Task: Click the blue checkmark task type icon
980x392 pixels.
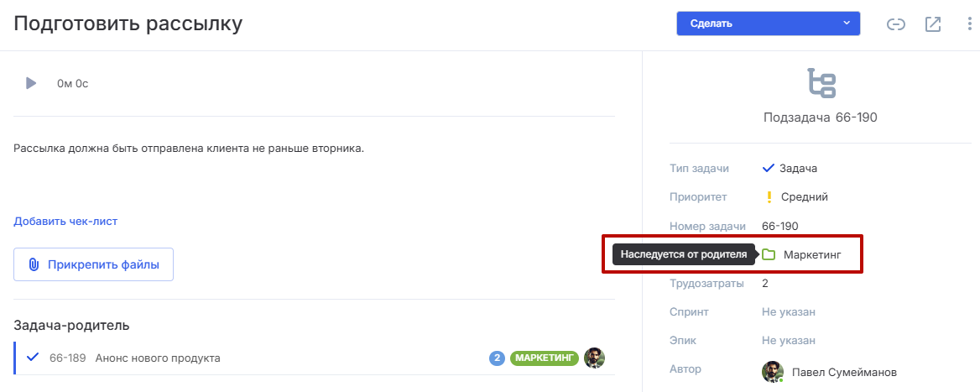Action: pos(769,168)
